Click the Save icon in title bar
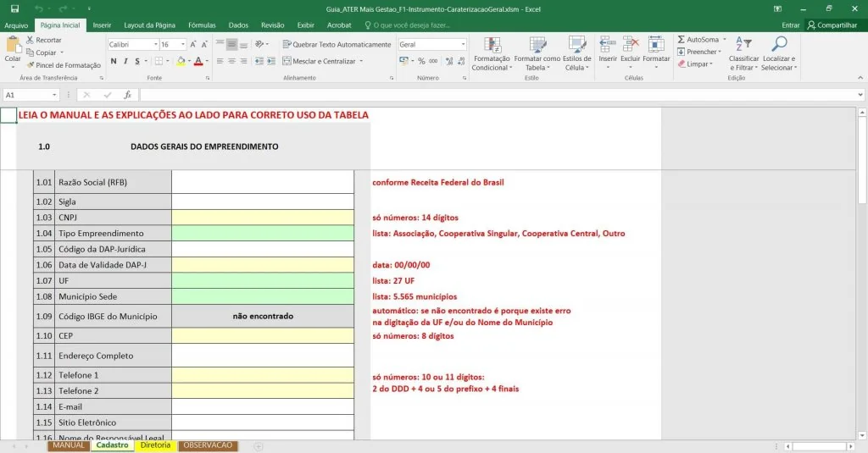The image size is (868, 453). [x=14, y=8]
